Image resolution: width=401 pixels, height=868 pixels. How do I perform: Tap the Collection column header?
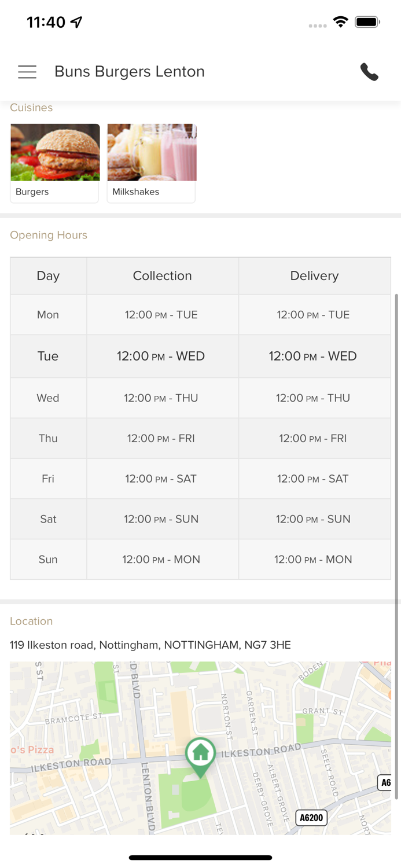[162, 276]
